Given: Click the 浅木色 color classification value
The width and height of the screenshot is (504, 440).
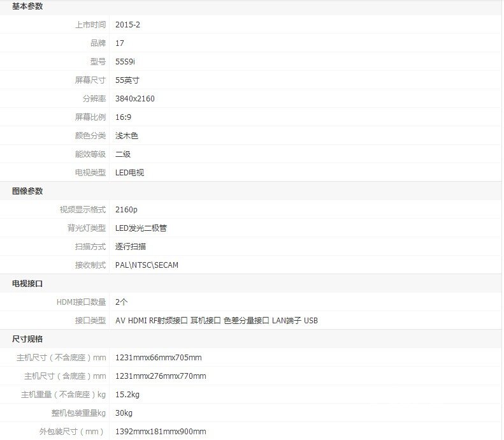Looking at the screenshot, I should point(127,136).
